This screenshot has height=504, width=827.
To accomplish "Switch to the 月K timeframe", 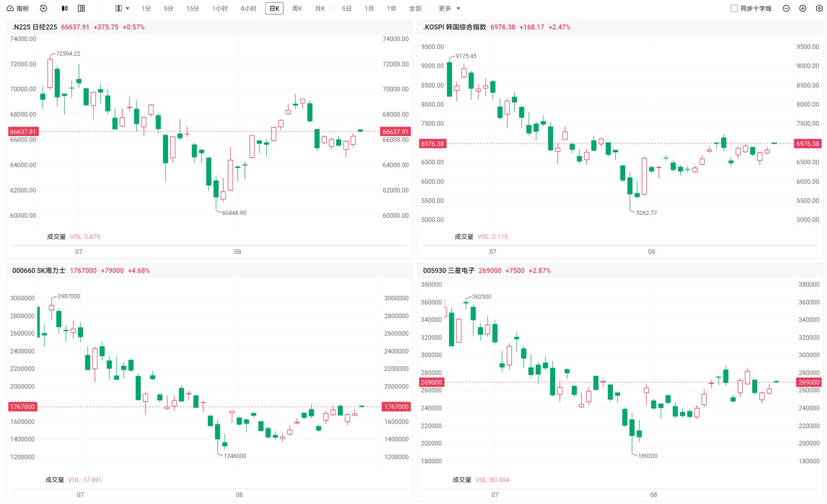I will tap(320, 8).
